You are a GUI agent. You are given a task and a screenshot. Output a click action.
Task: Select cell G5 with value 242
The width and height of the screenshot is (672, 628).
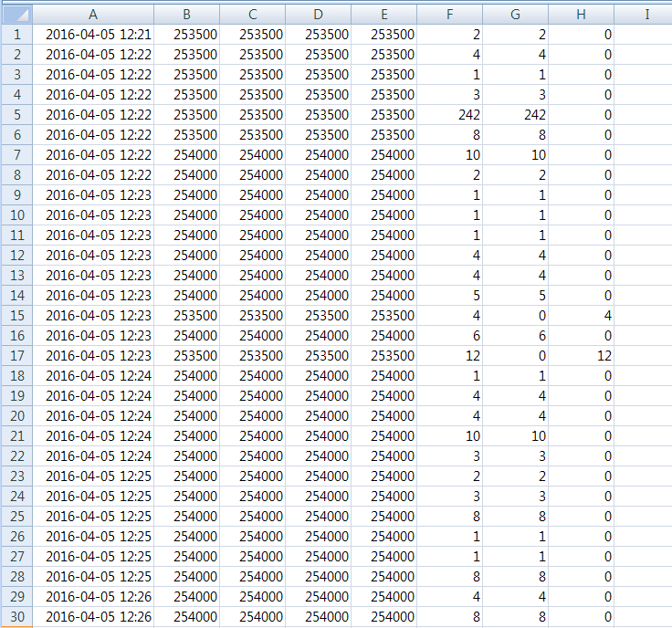pyautogui.click(x=515, y=115)
